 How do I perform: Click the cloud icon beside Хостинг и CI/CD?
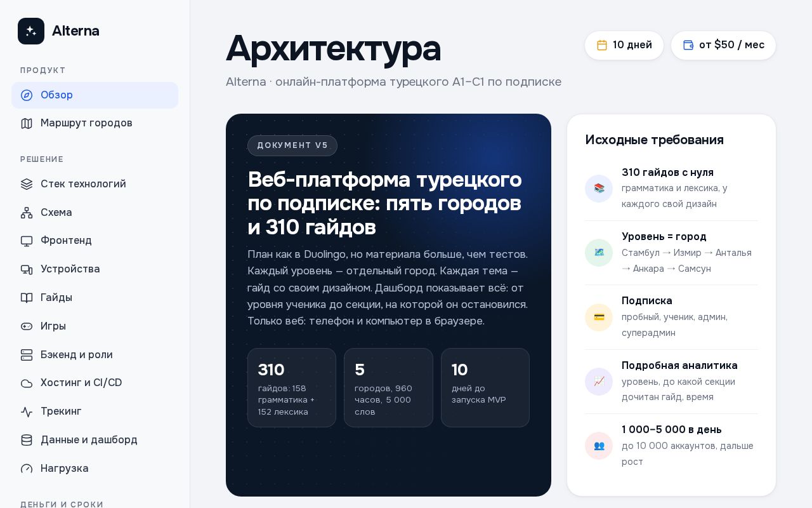[27, 383]
